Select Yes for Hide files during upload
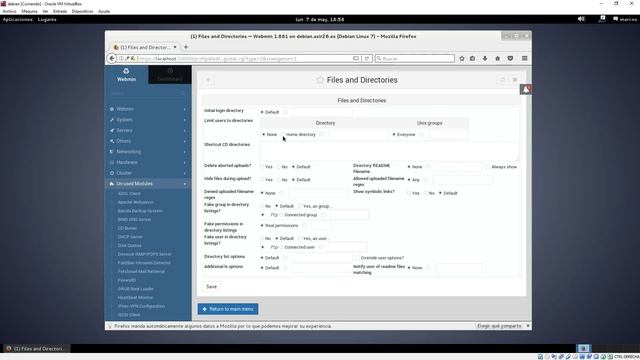This screenshot has width=640, height=360. (x=262, y=180)
